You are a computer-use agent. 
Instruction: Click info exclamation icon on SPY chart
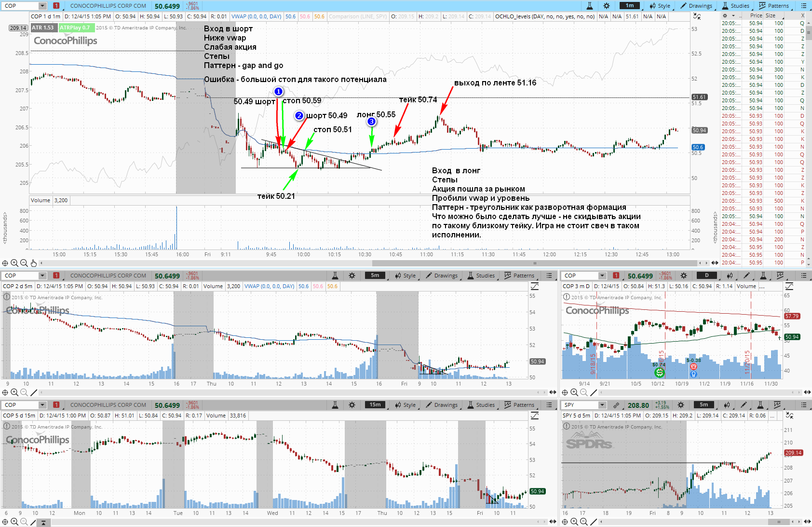(567, 427)
